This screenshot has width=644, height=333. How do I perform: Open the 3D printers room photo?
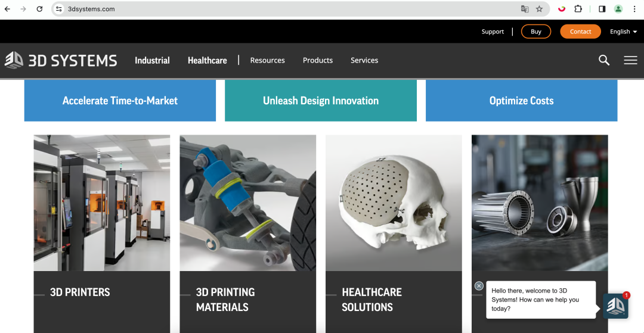click(x=102, y=203)
